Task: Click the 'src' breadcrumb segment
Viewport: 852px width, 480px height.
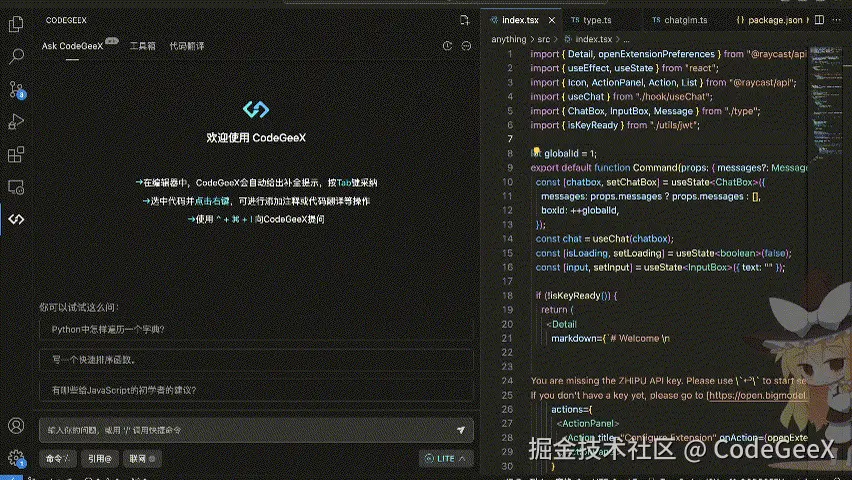Action: (x=544, y=39)
